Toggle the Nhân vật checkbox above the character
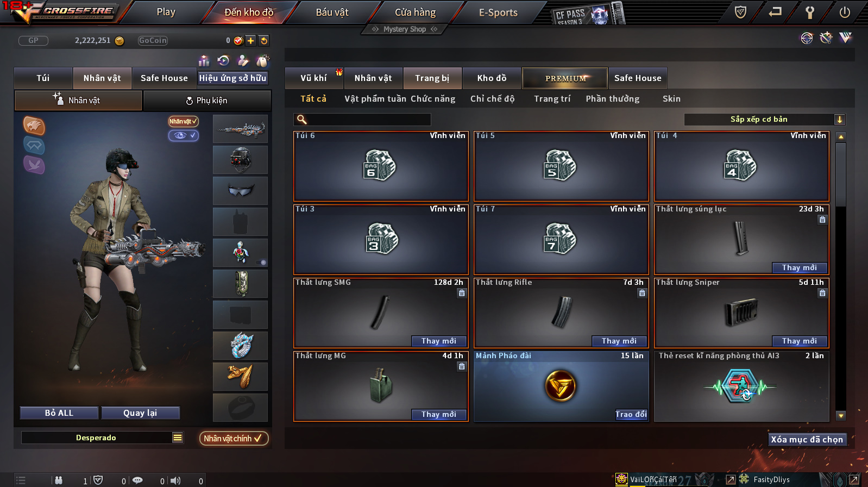The height and width of the screenshot is (487, 868). [183, 121]
